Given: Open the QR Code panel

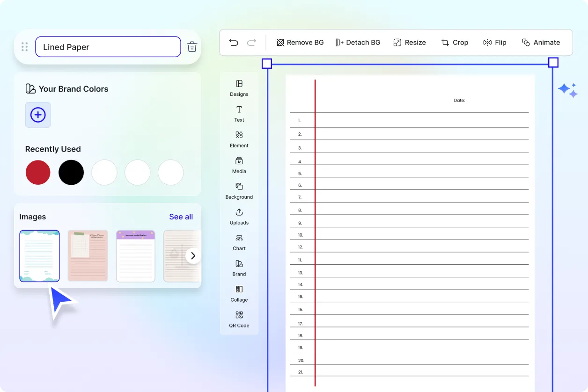Looking at the screenshot, I should pyautogui.click(x=239, y=319).
